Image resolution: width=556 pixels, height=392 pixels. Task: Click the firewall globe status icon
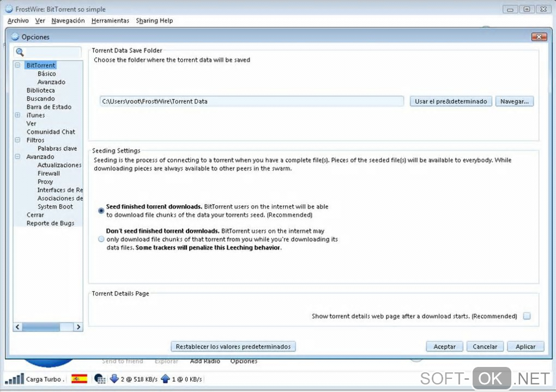pyautogui.click(x=100, y=379)
